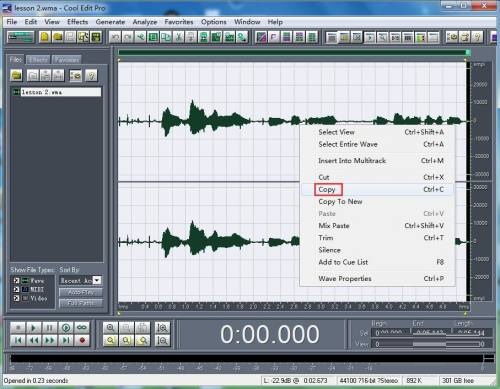Choose Wave Properties in context menu
Viewport: 500px width, 389px height.
pos(378,279)
